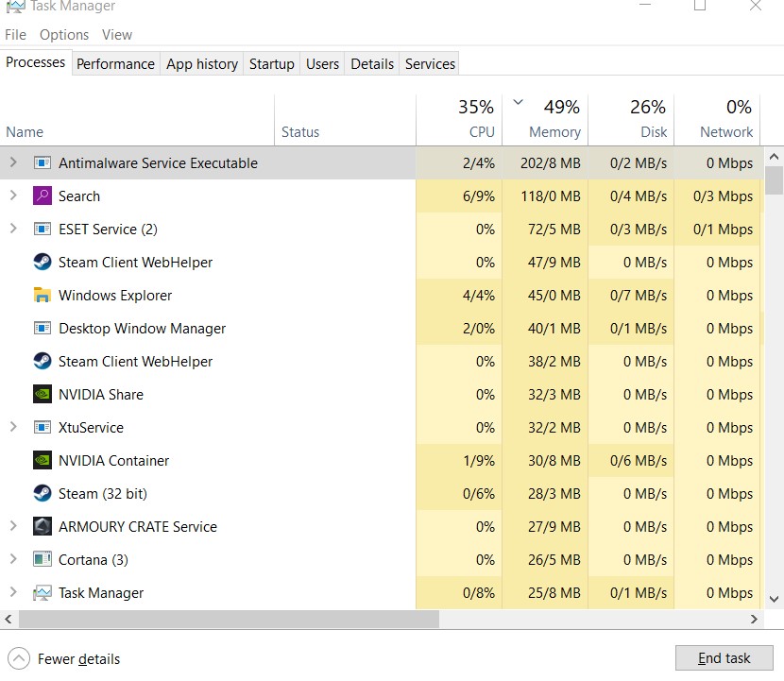
Task: Click the Antimalware Service Executable process icon
Action: (x=42, y=163)
